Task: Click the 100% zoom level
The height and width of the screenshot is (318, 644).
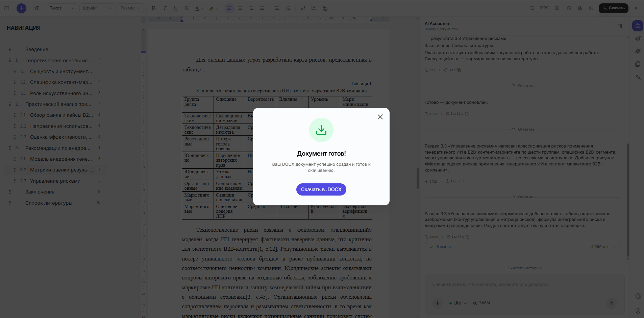Action: (x=544, y=8)
